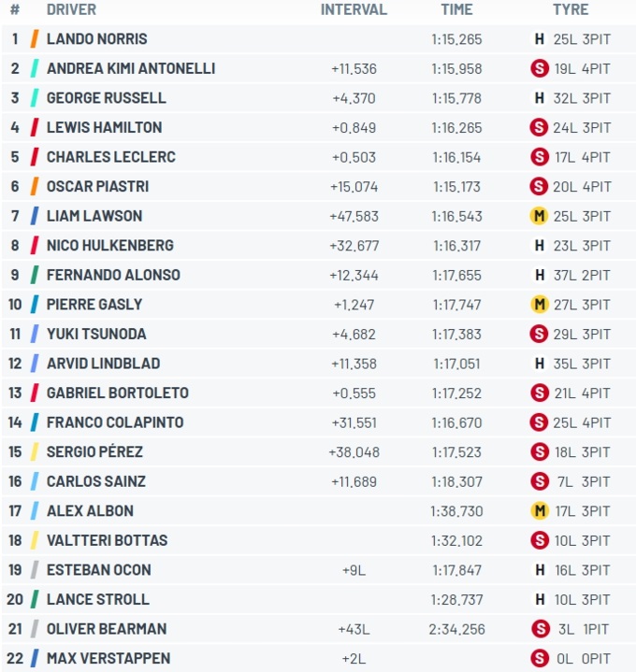Screen dimensions: 636x672
Task: Click the TIME column header
Action: click(x=456, y=9)
